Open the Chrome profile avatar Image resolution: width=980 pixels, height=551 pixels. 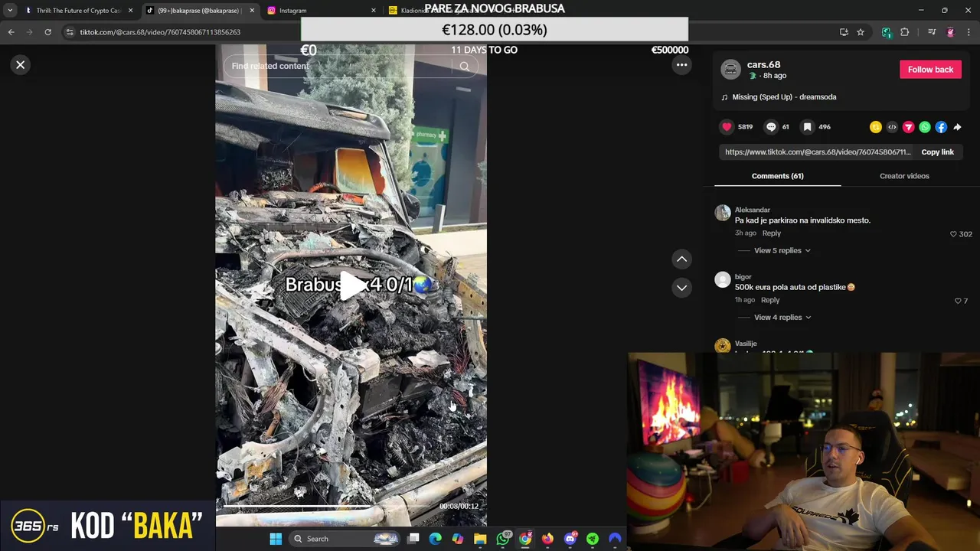[x=950, y=32]
